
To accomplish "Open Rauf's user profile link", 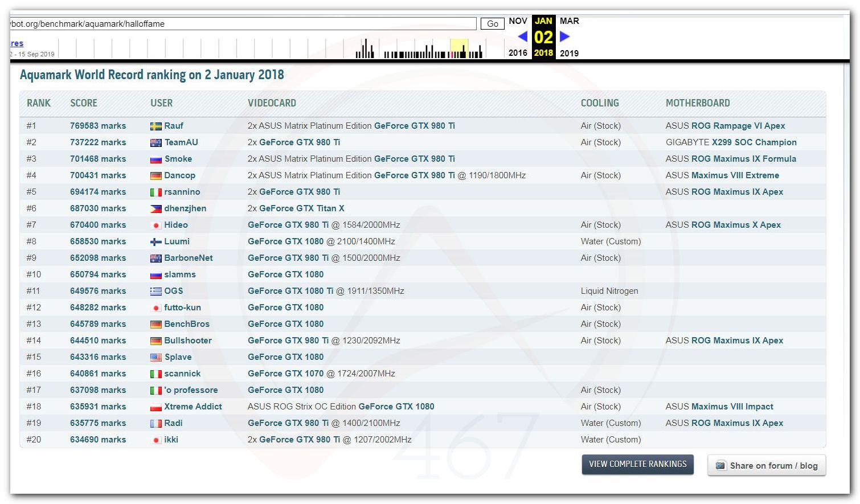I will pyautogui.click(x=174, y=126).
